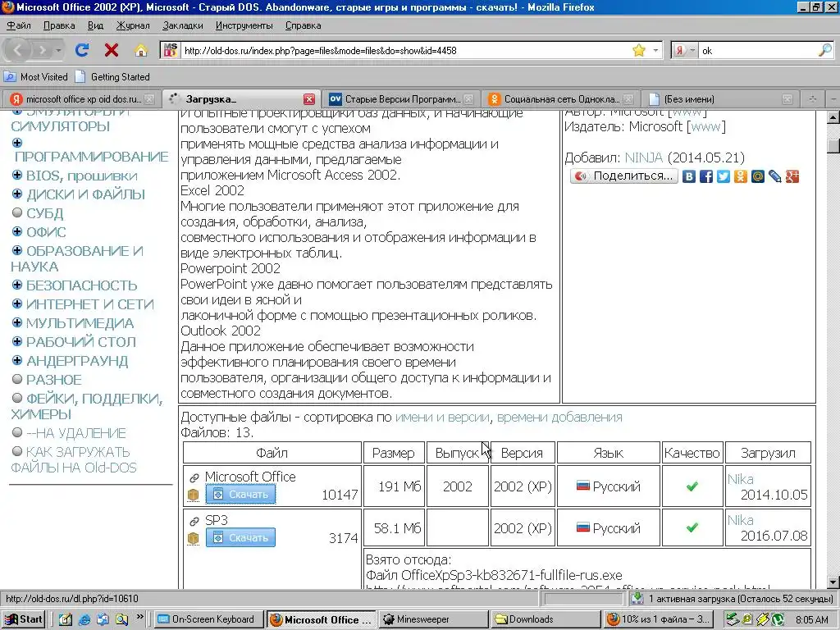Sort files by времени добавления
The height and width of the screenshot is (630, 840).
click(559, 417)
